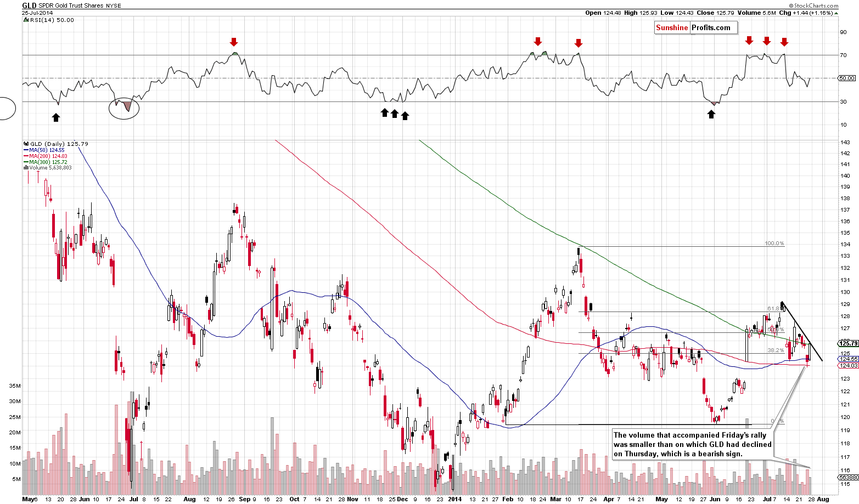
Task: Click the Apr label on the time axis
Action: pyautogui.click(x=608, y=499)
